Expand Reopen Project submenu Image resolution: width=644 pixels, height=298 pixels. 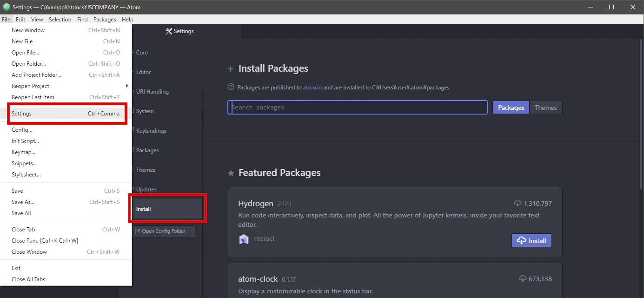(66, 86)
